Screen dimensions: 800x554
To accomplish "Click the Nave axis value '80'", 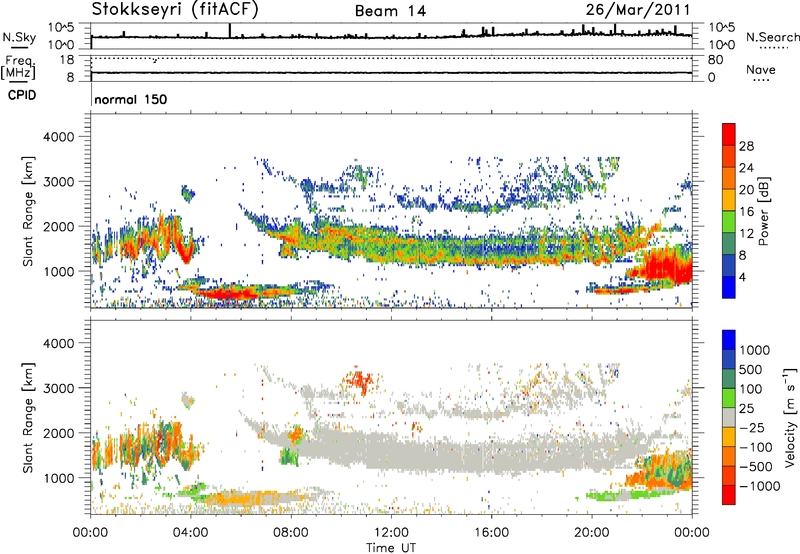I will coord(715,60).
